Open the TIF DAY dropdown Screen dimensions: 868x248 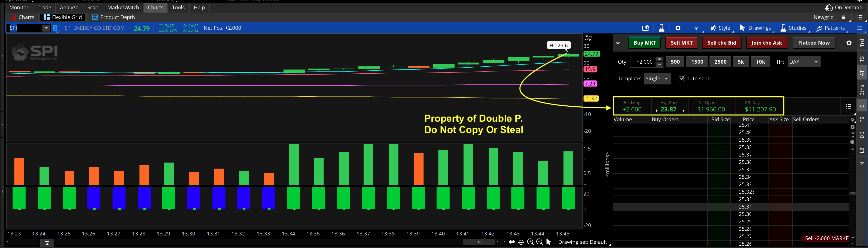[x=804, y=62]
